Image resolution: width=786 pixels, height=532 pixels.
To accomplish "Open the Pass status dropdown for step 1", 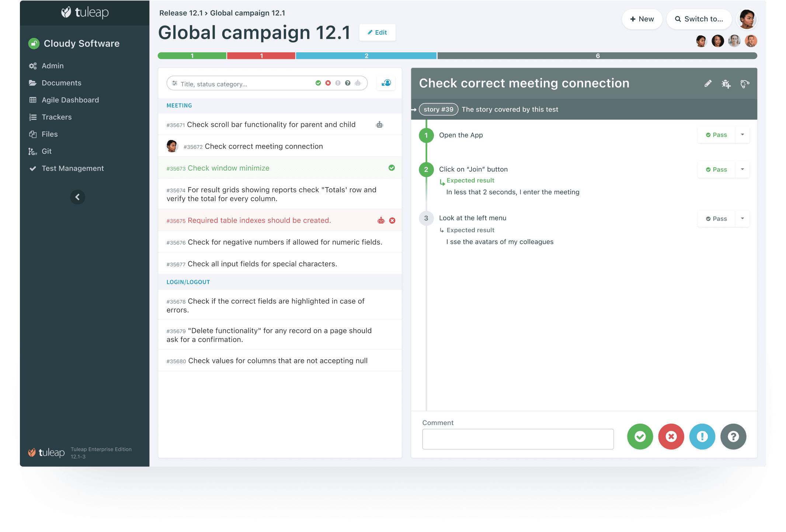I will [742, 134].
